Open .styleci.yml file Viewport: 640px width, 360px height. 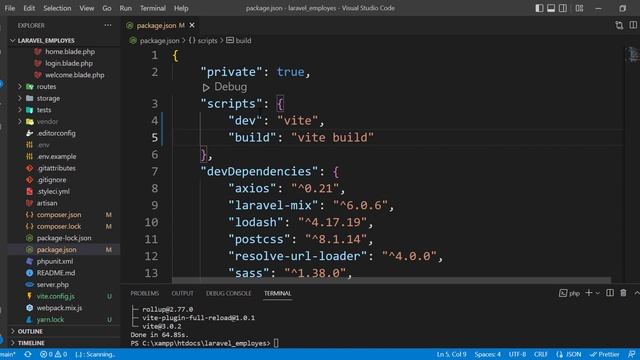point(53,191)
